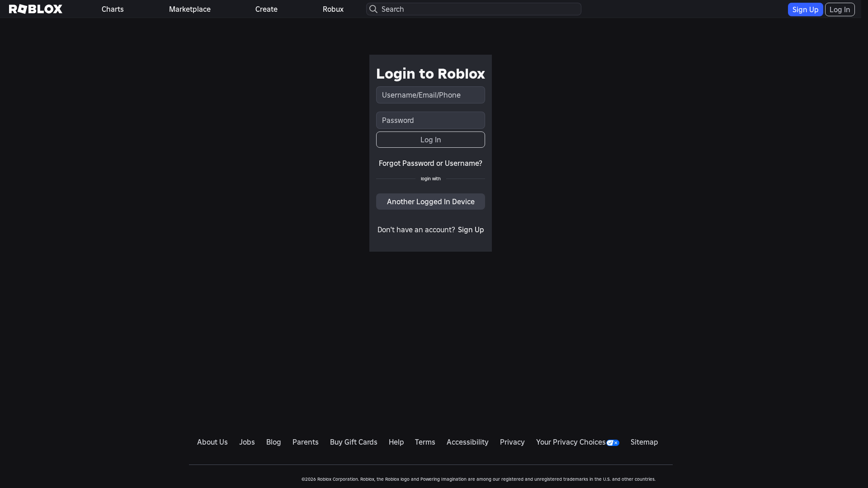Click the Log In button in the header
The image size is (868, 488).
click(x=840, y=9)
